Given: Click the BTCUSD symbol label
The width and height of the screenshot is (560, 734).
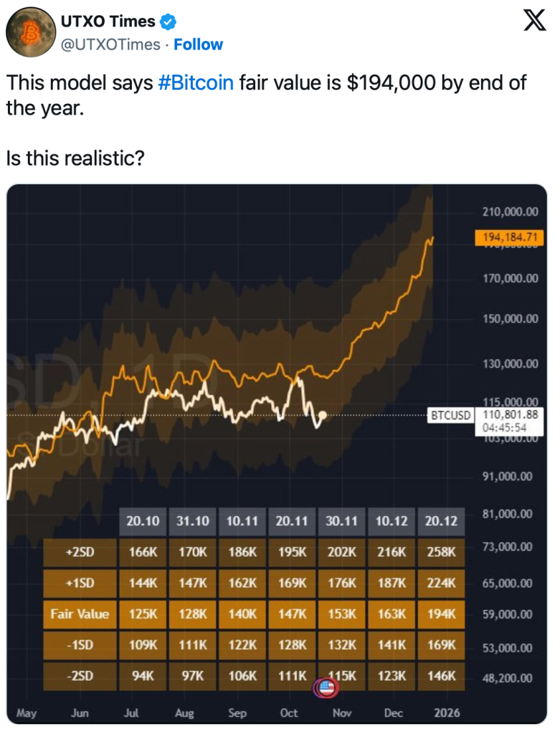Looking at the screenshot, I should (x=450, y=414).
